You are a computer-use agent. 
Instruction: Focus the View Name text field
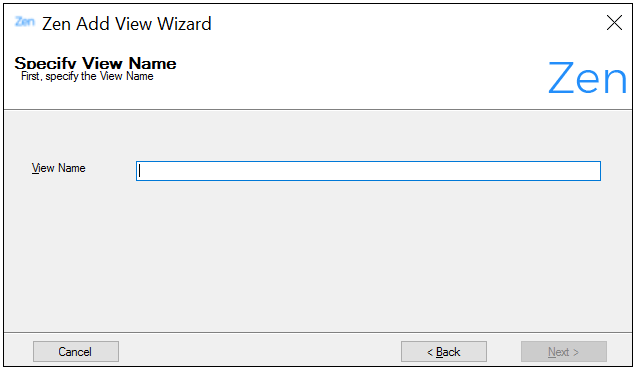coord(368,171)
